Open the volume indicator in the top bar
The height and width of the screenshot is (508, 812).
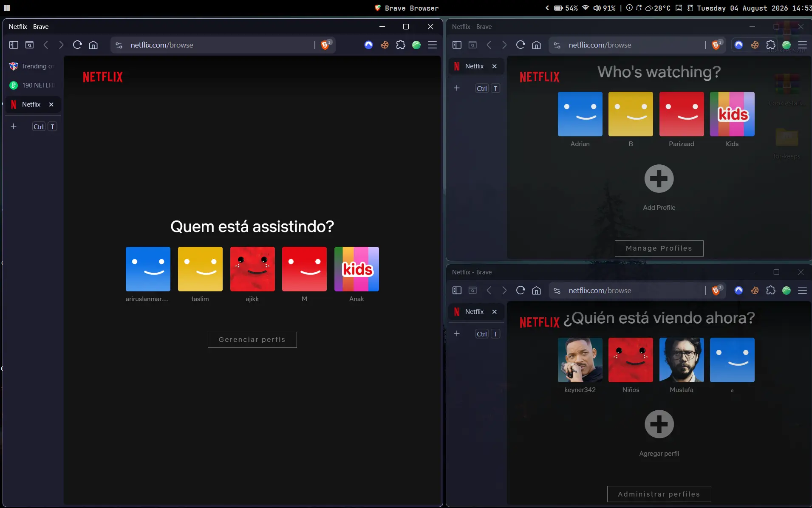[604, 8]
